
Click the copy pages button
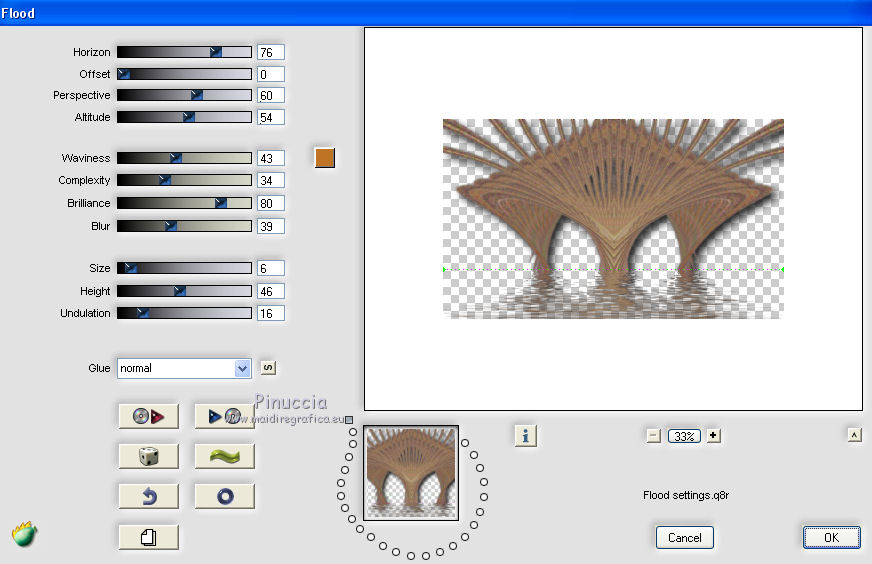148,537
